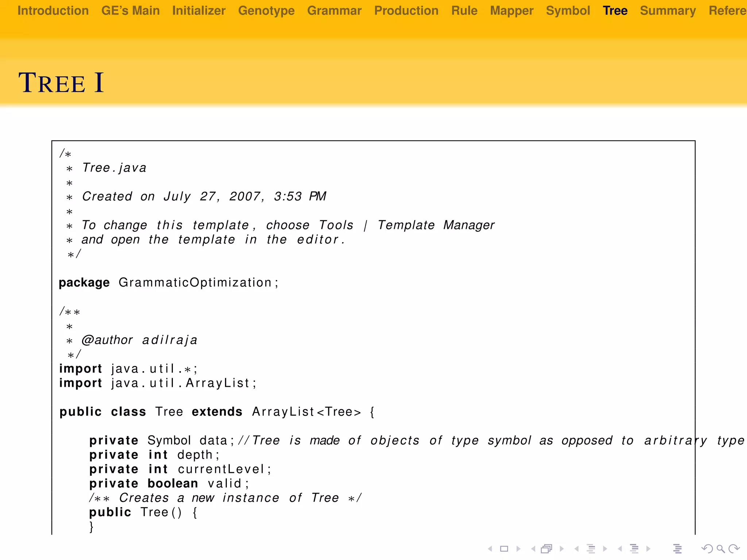Click the slide rectangle icon

click(x=504, y=549)
